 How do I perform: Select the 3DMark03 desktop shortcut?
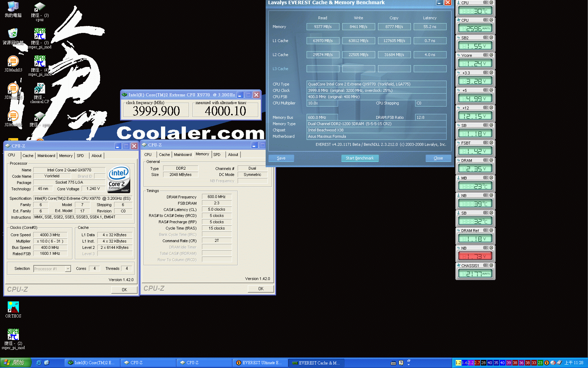pyautogui.click(x=13, y=64)
